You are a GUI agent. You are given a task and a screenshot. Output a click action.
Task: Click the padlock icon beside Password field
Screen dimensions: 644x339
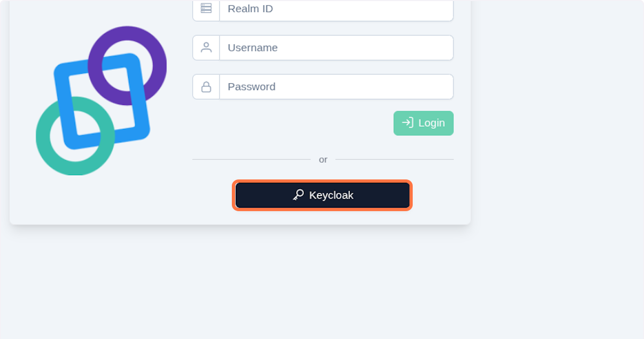point(206,86)
